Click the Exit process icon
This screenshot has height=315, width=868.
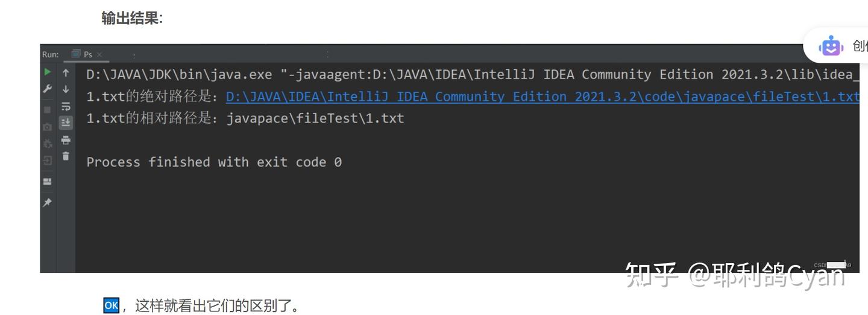pos(48,161)
